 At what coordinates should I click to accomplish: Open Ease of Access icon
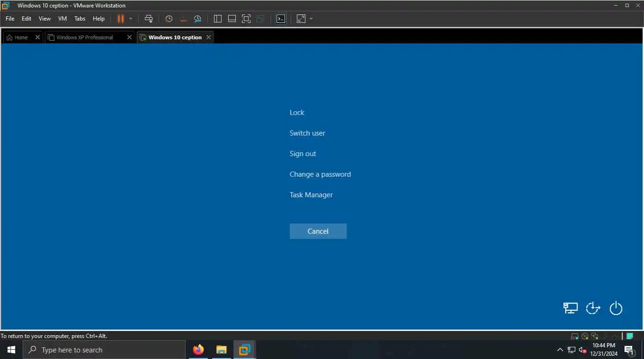coord(593,308)
